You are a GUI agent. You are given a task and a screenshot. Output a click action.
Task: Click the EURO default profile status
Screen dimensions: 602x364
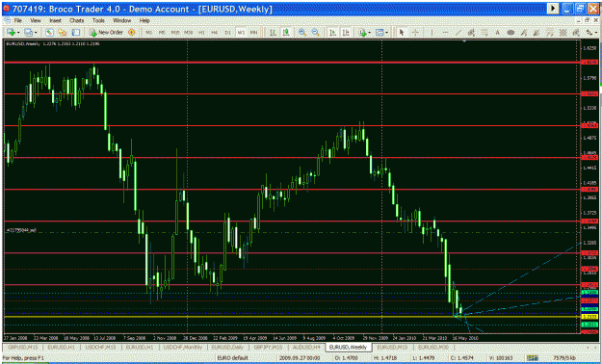click(x=232, y=358)
